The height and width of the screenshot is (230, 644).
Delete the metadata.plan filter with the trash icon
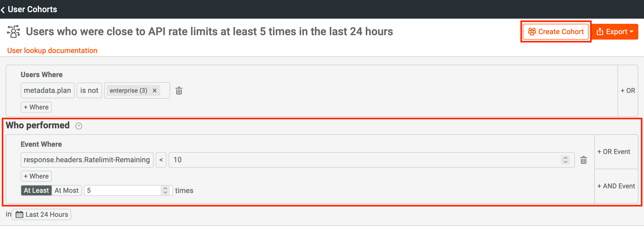click(x=179, y=91)
